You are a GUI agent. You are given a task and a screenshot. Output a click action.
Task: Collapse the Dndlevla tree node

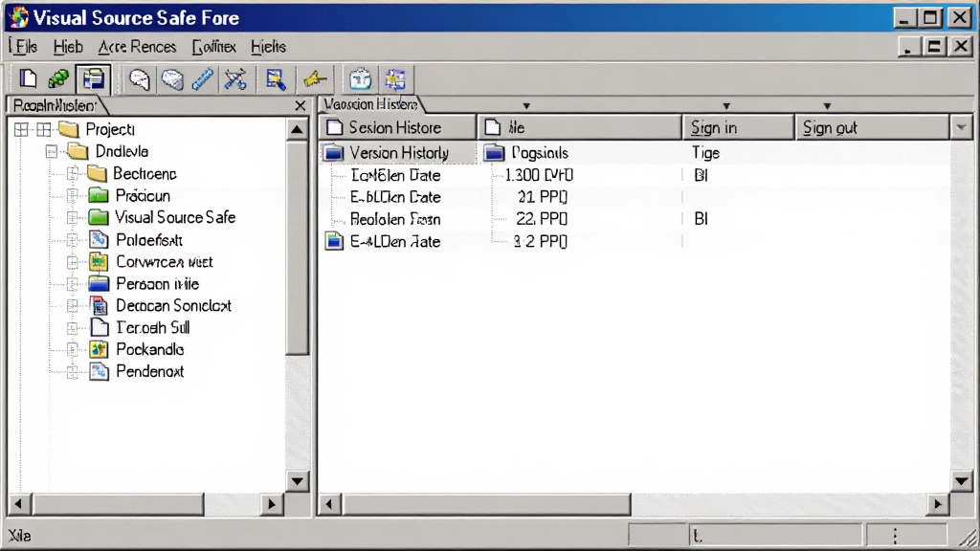(52, 151)
